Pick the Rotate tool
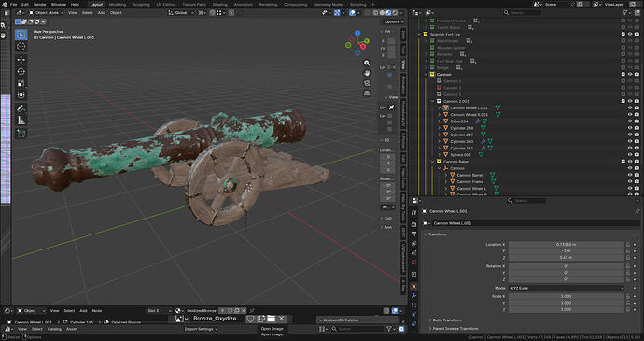 click(x=21, y=72)
